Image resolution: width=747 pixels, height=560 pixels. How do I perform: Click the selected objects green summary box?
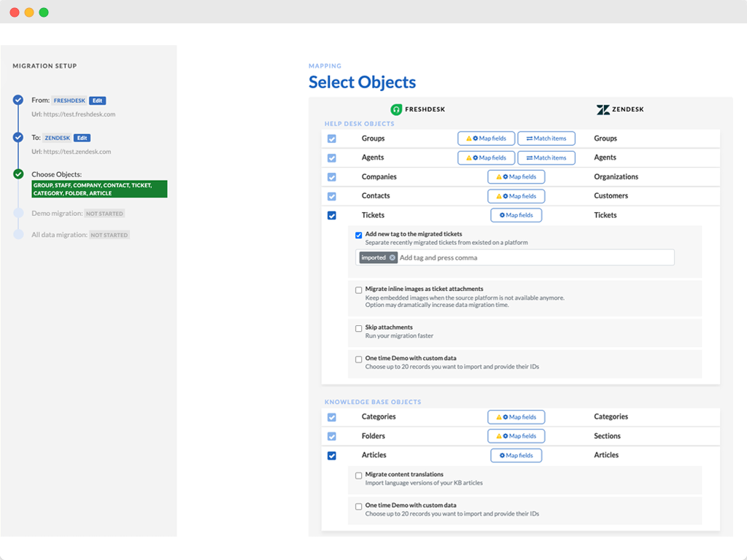pyautogui.click(x=99, y=189)
